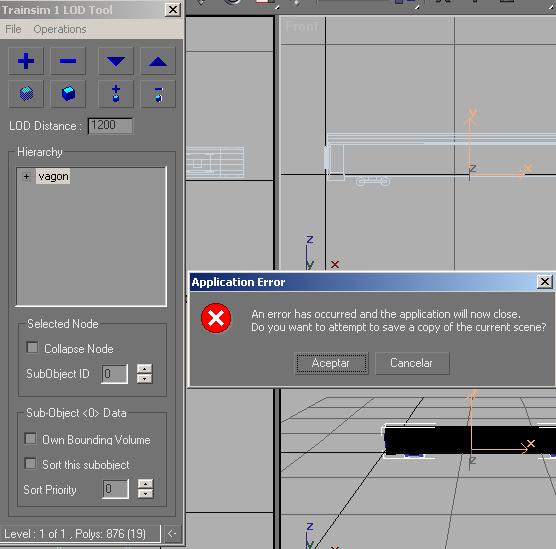Enable Own Bounding Volume checkbox

coord(30,438)
